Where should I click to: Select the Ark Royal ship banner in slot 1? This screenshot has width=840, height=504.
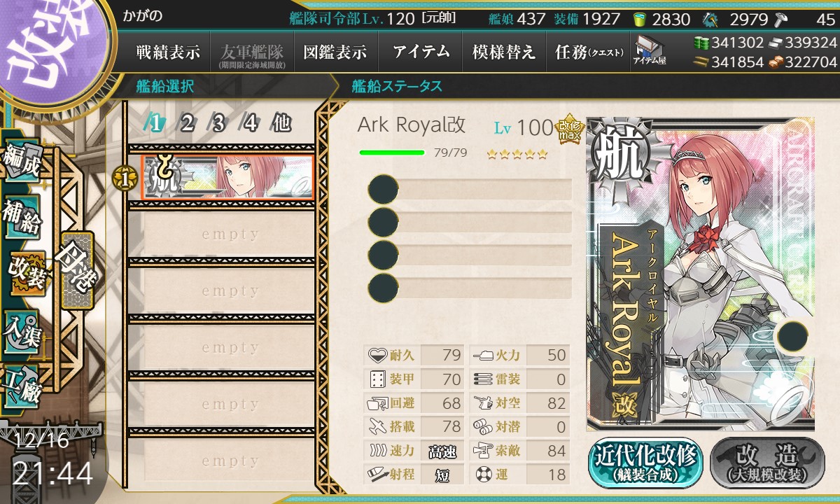tap(227, 178)
